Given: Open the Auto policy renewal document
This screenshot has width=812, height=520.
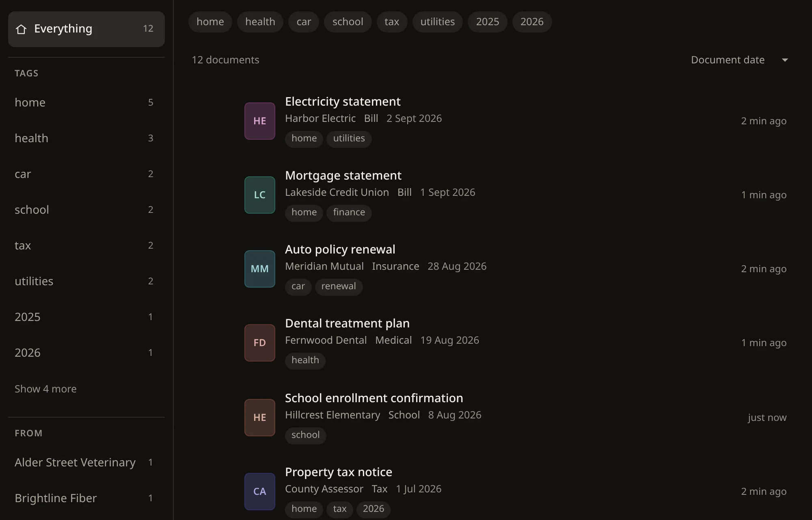Looking at the screenshot, I should coord(340,249).
